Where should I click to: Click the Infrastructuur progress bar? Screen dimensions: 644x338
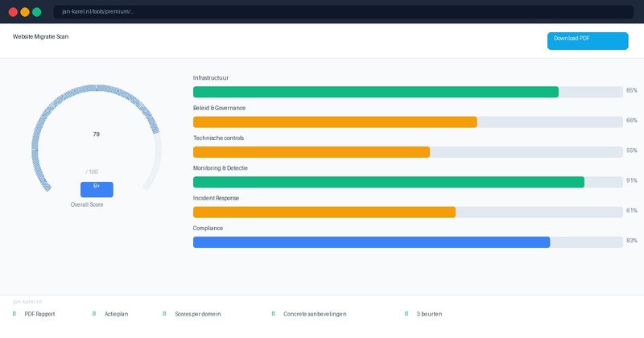click(x=408, y=92)
